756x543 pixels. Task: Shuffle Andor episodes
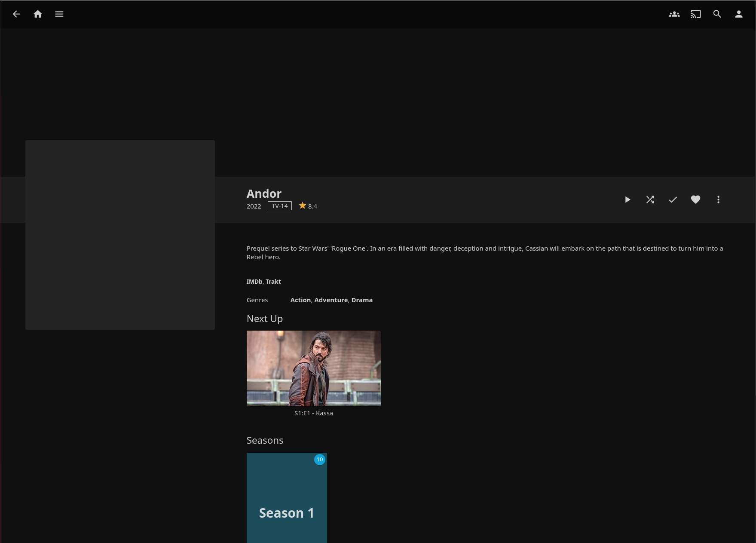tap(650, 199)
